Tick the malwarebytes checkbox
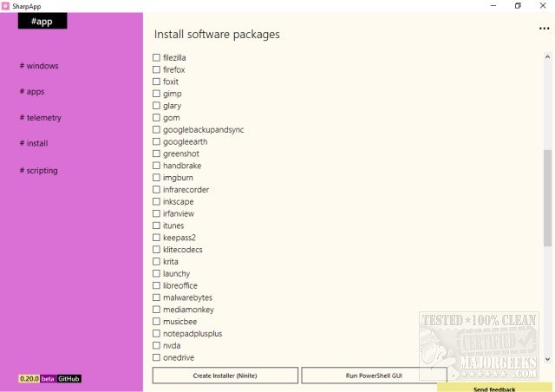This screenshot has height=392, width=555. 156,297
